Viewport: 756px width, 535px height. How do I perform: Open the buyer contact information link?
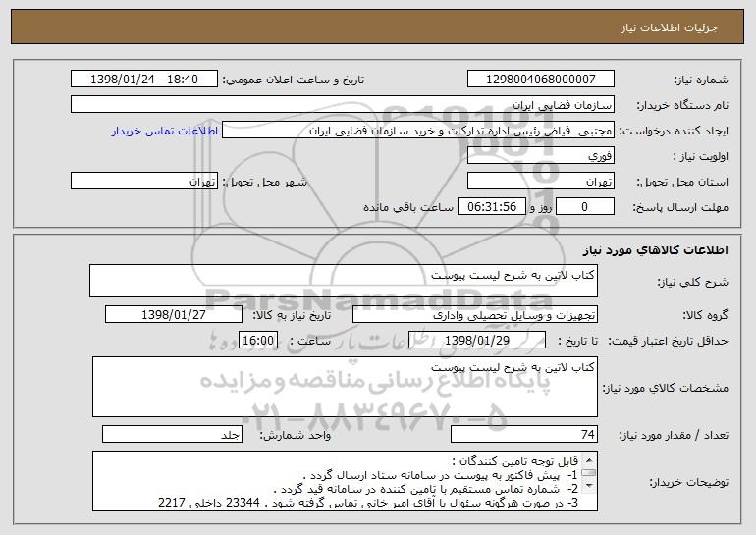click(165, 132)
